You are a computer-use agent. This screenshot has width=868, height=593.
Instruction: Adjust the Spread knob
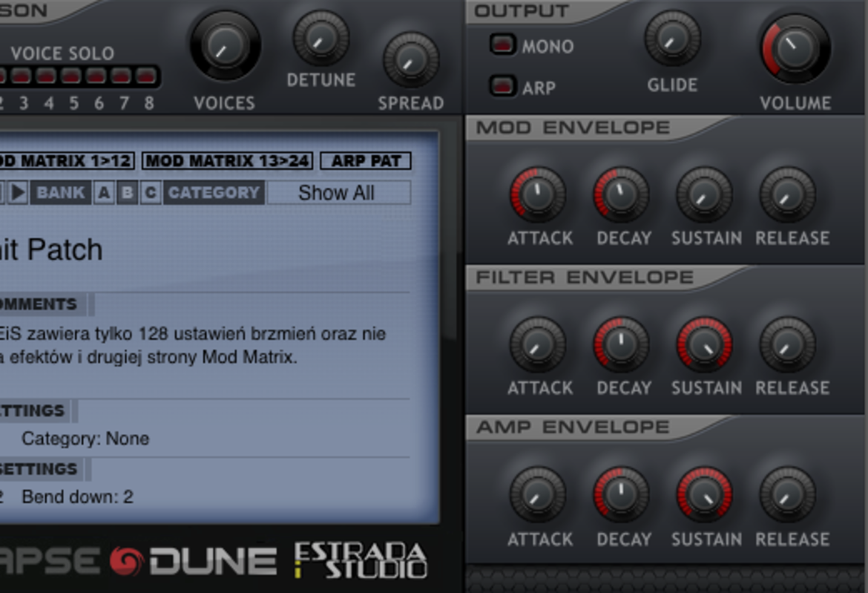411,60
